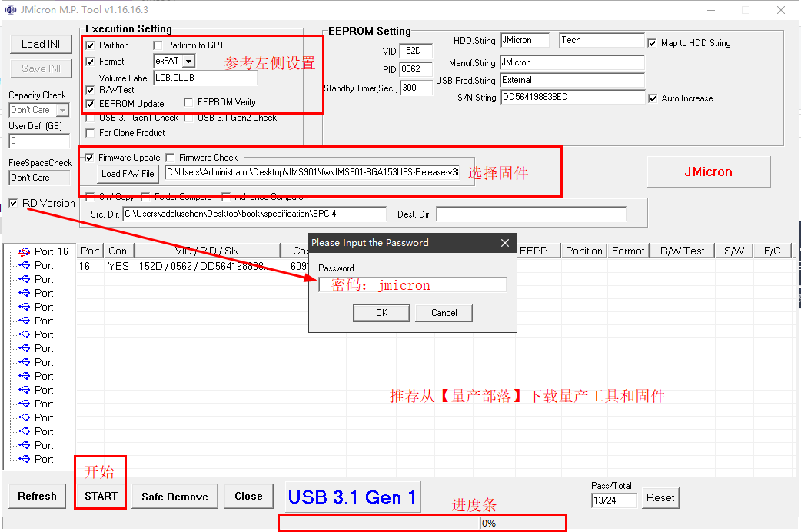Click the S/N String field
Viewport: 801px width, 532px height.
[572, 97]
